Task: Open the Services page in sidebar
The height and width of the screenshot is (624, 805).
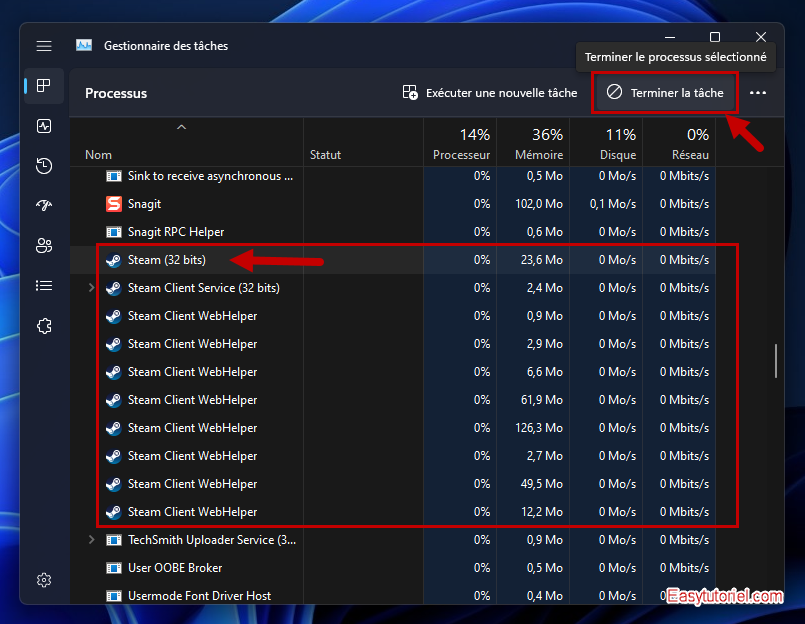Action: tap(44, 326)
